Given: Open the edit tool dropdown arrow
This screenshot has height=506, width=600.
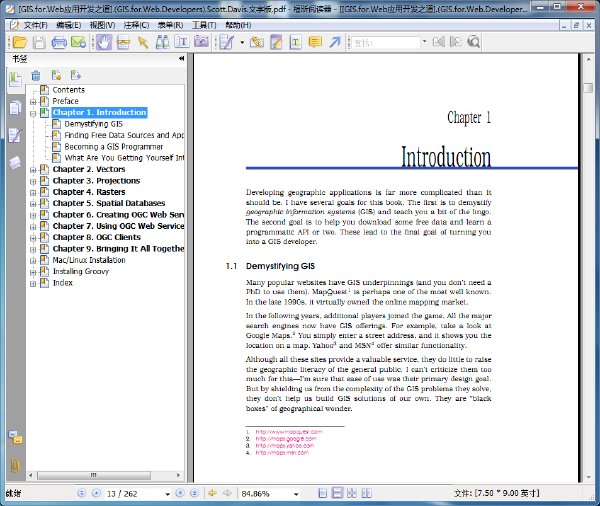Looking at the screenshot, I should coord(242,42).
